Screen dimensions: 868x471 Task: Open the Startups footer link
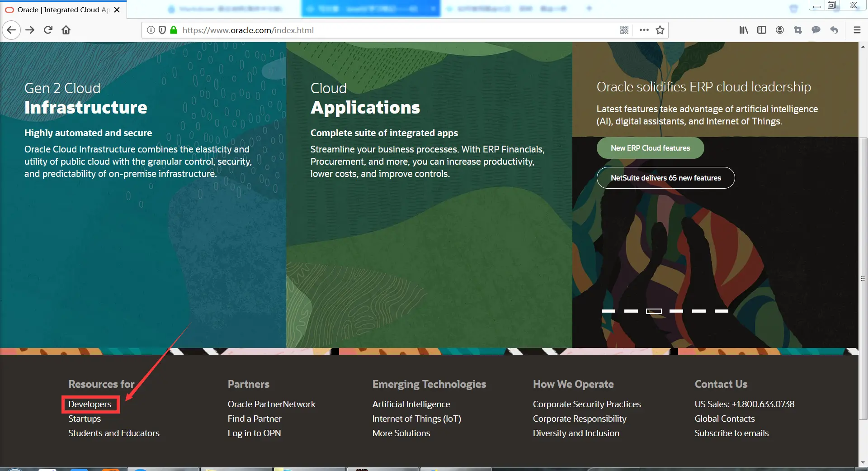(x=85, y=419)
